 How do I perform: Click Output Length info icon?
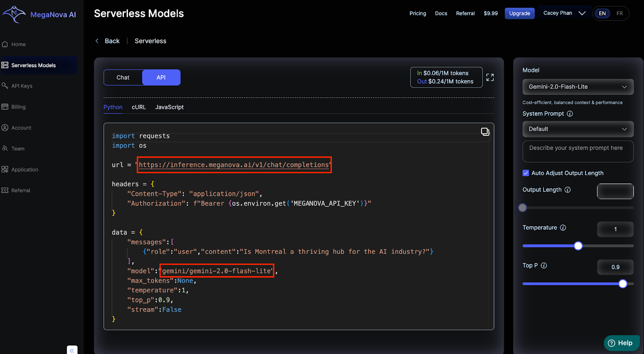(x=568, y=190)
